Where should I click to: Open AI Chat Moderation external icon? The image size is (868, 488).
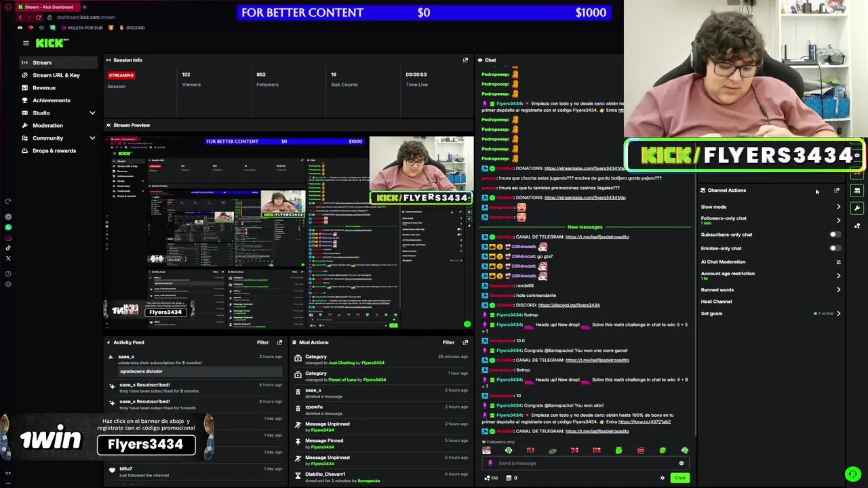click(x=838, y=262)
